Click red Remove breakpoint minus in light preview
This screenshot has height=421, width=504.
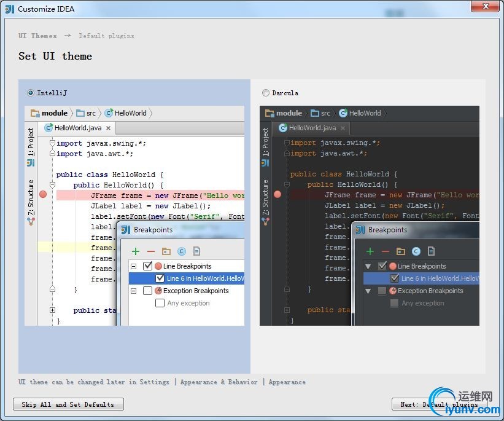tap(151, 251)
